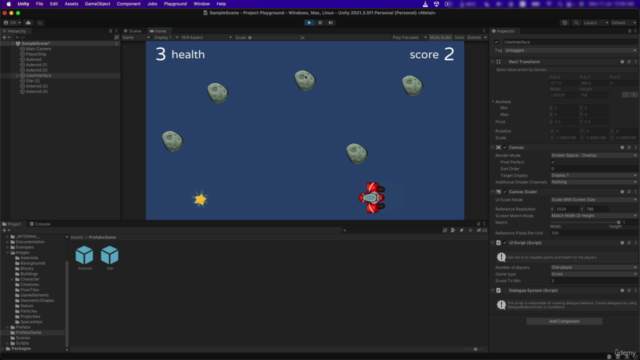Open the GameObject menu
The height and width of the screenshot is (360, 640).
point(97,4)
